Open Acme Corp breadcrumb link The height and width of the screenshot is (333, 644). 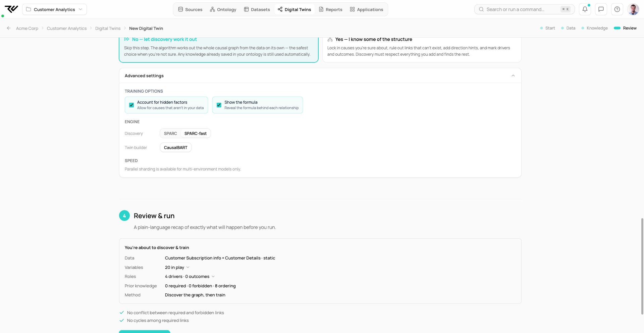(27, 29)
